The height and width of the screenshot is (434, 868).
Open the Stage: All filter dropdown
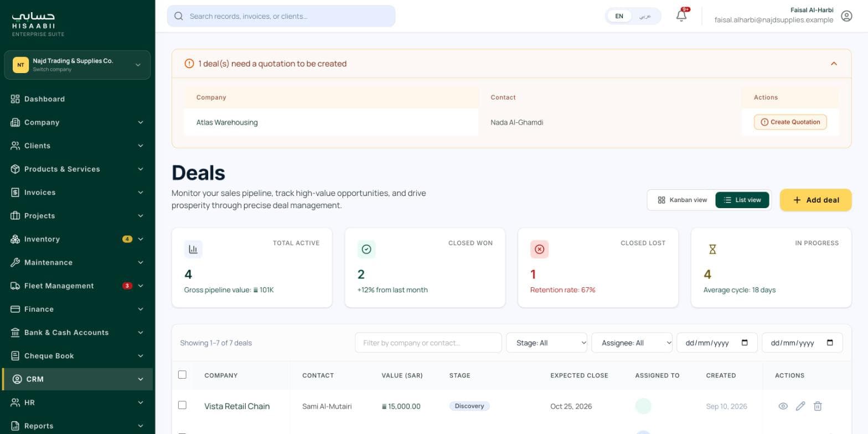coord(546,343)
